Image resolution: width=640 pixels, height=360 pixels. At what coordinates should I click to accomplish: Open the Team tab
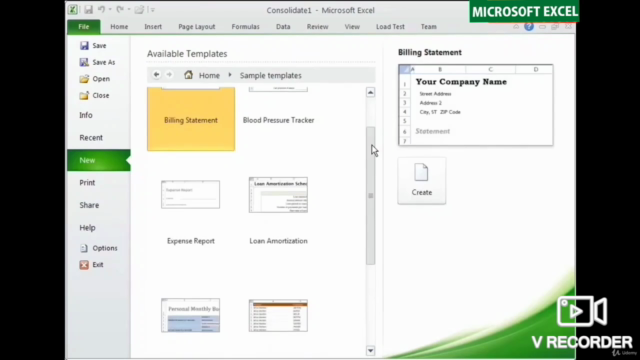429,27
